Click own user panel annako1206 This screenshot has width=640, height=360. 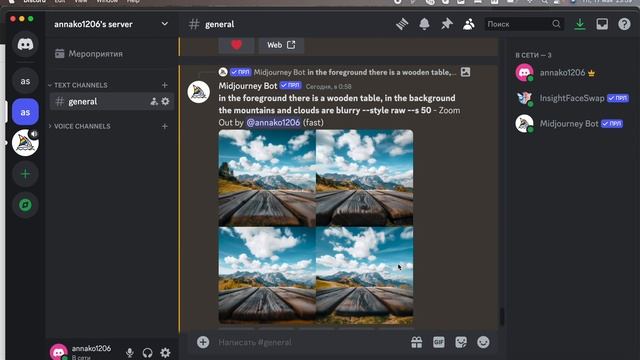pyautogui.click(x=84, y=352)
